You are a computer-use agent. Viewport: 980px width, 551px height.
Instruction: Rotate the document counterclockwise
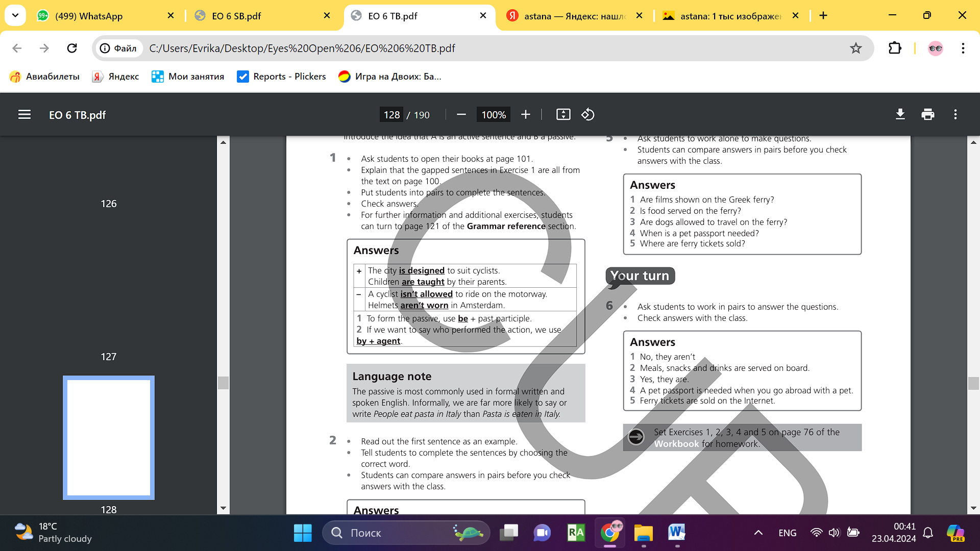[x=587, y=115]
